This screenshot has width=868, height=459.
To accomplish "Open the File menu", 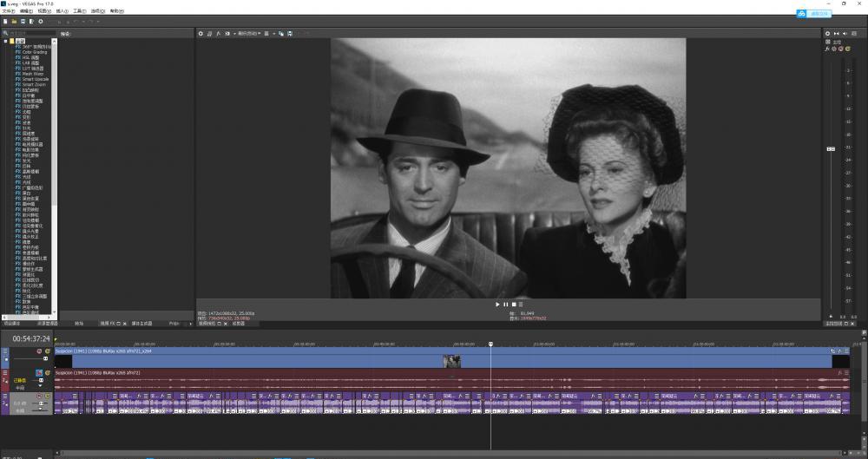I will pos(9,11).
